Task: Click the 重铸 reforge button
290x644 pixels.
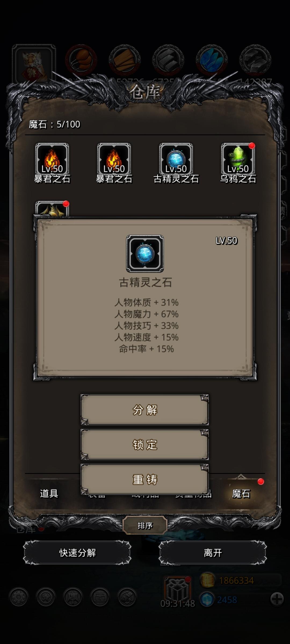Action: pyautogui.click(x=145, y=480)
